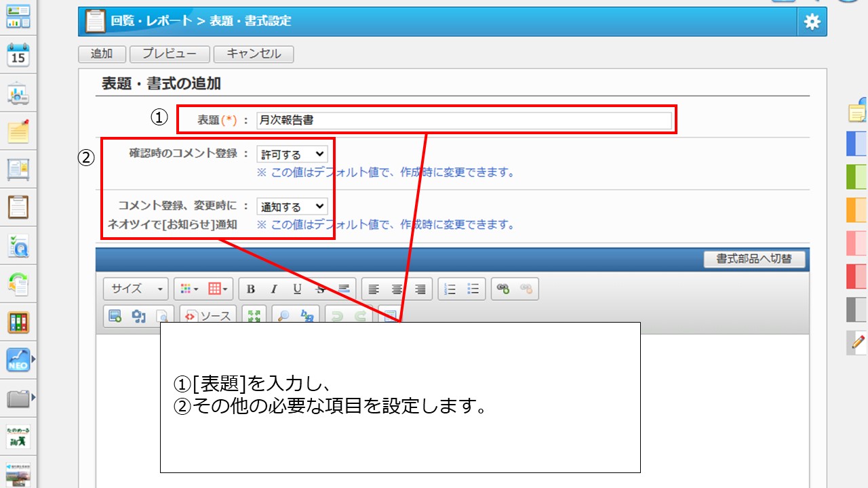Select the green color tab at right
Screen dimensions: 868x488
point(857,177)
